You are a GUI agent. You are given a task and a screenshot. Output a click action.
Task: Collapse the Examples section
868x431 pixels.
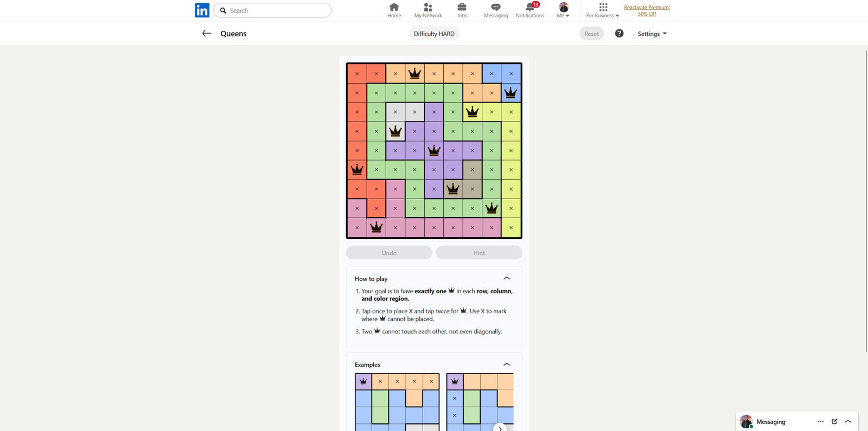[x=507, y=364]
